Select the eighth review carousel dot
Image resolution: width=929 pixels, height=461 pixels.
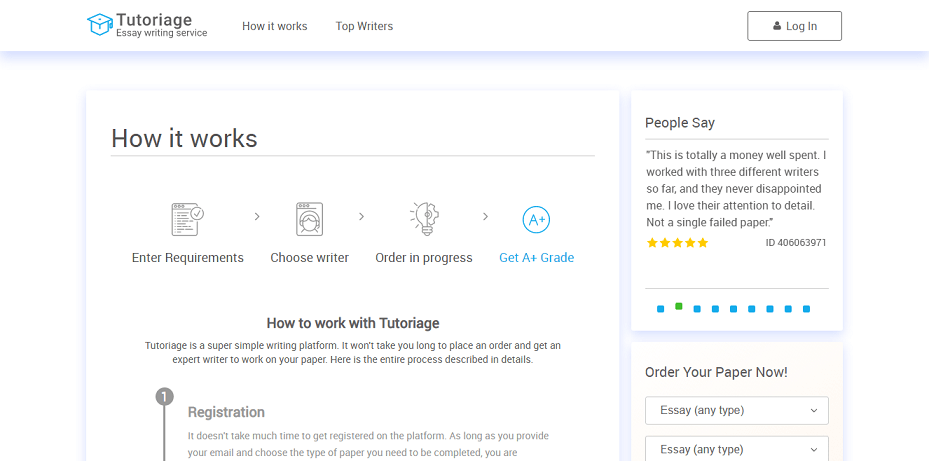tap(788, 309)
